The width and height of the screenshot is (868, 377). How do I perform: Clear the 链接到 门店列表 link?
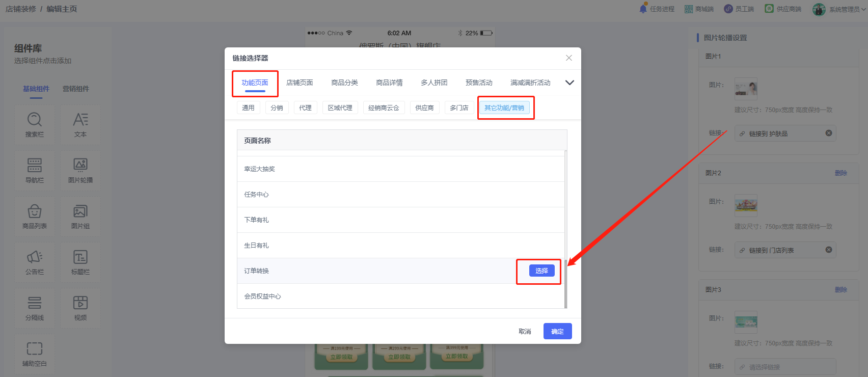tap(829, 250)
